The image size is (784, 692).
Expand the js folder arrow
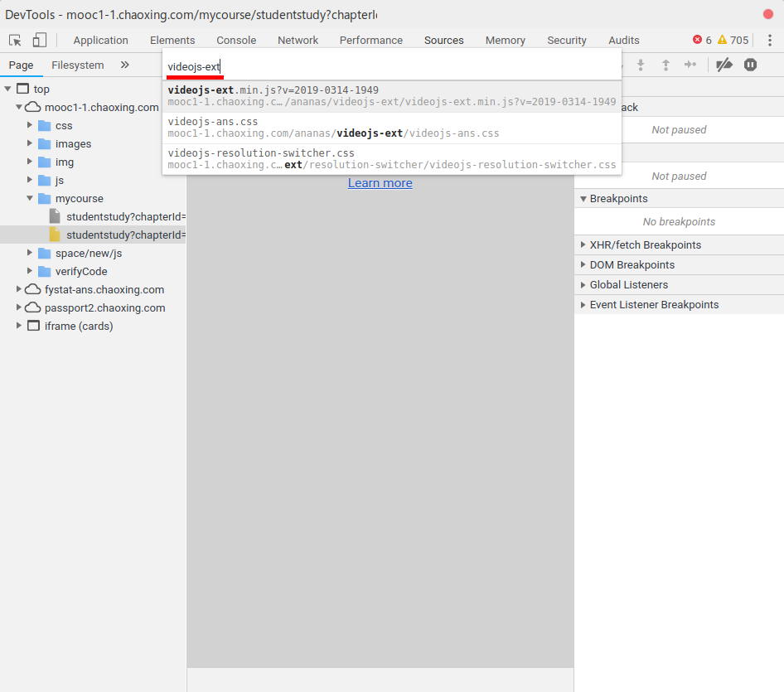30,180
